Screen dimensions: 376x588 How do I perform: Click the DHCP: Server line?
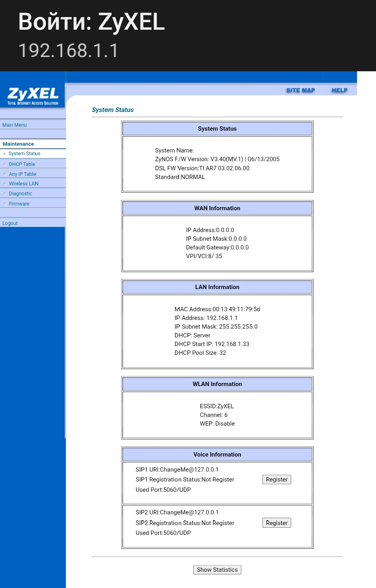coord(192,335)
